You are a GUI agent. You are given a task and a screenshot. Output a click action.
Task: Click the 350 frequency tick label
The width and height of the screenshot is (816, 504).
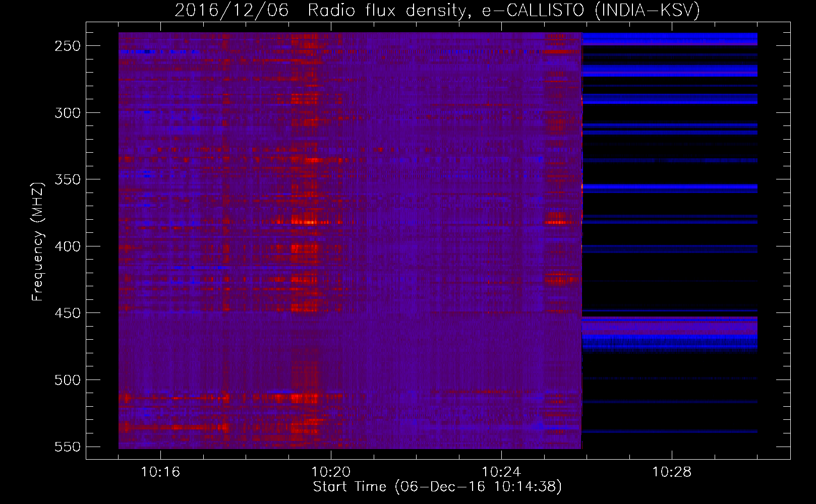pos(68,179)
